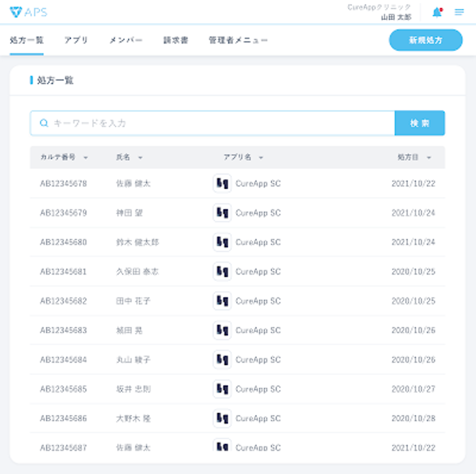Switch to the 処方一覧 tab

pos(27,40)
